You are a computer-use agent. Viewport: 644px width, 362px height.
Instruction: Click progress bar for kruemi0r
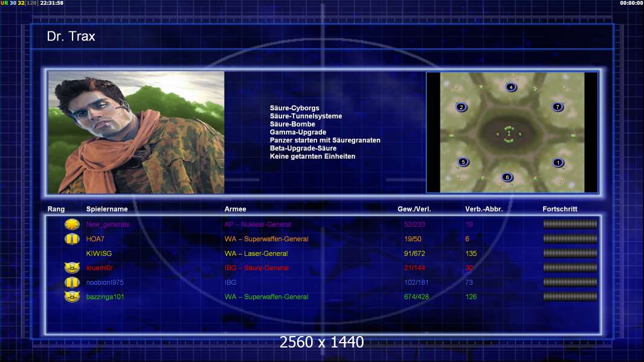(570, 268)
